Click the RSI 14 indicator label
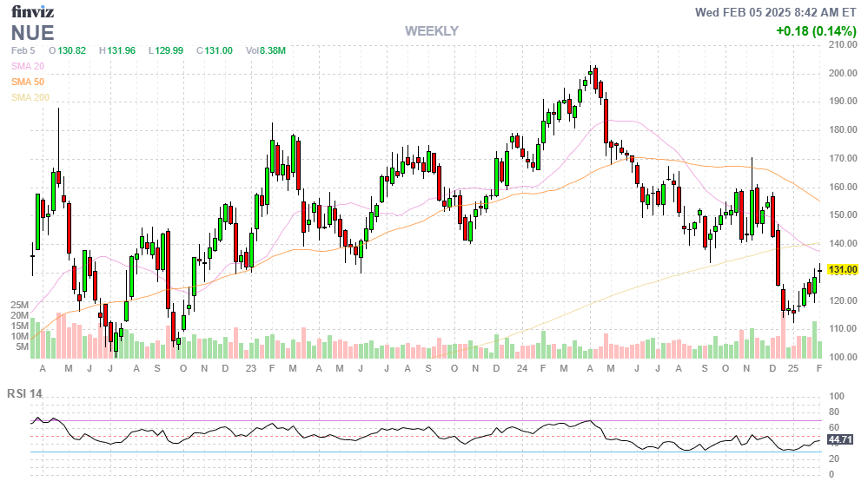Screen dimensions: 868x488 (25, 393)
